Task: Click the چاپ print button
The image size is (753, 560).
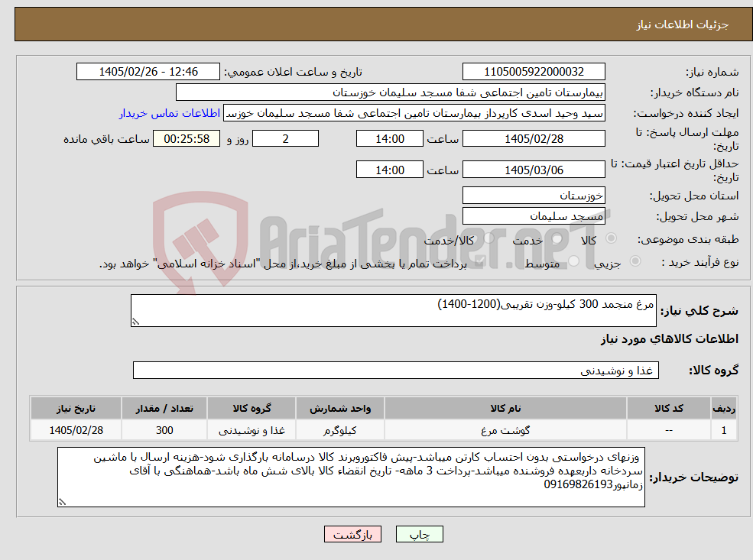Action: [419, 534]
